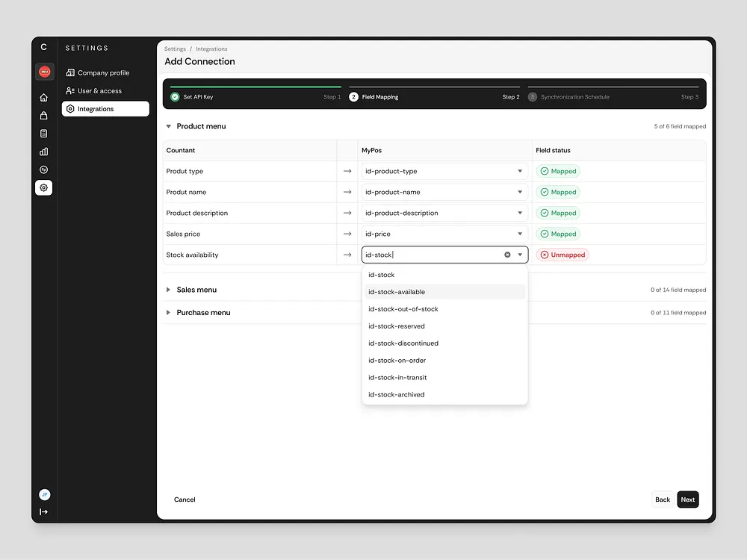747x560 pixels.
Task: Open the Home icon in the sidebar
Action: pos(43,97)
